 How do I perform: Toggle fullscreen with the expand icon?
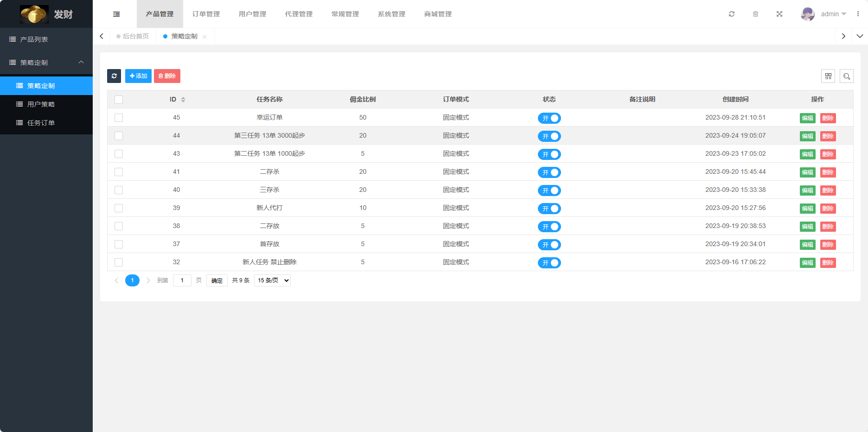779,14
